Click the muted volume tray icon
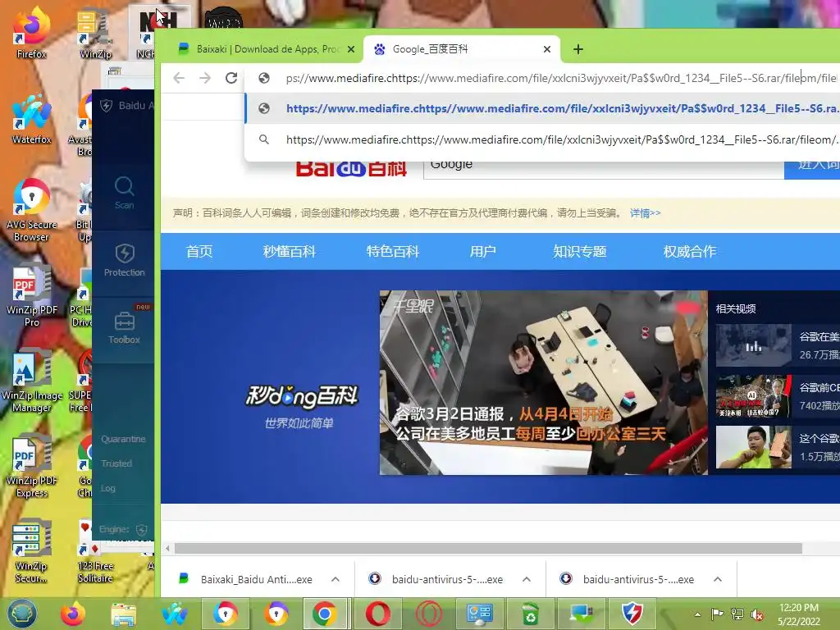The width and height of the screenshot is (840, 630). (757, 614)
